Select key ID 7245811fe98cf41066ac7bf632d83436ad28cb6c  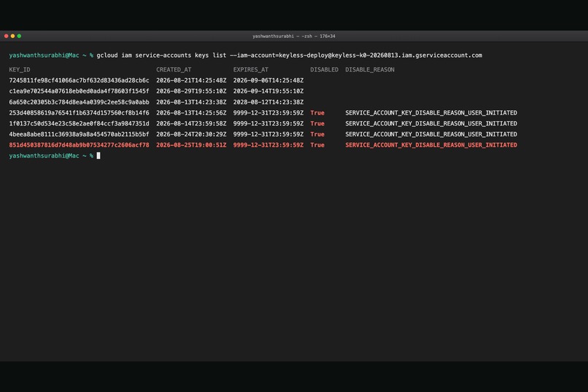click(x=79, y=80)
